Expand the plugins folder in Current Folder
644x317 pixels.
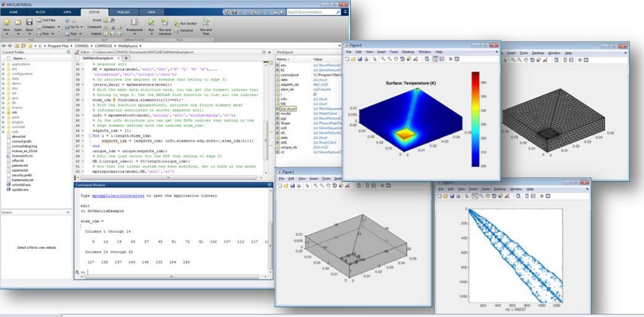(3, 122)
